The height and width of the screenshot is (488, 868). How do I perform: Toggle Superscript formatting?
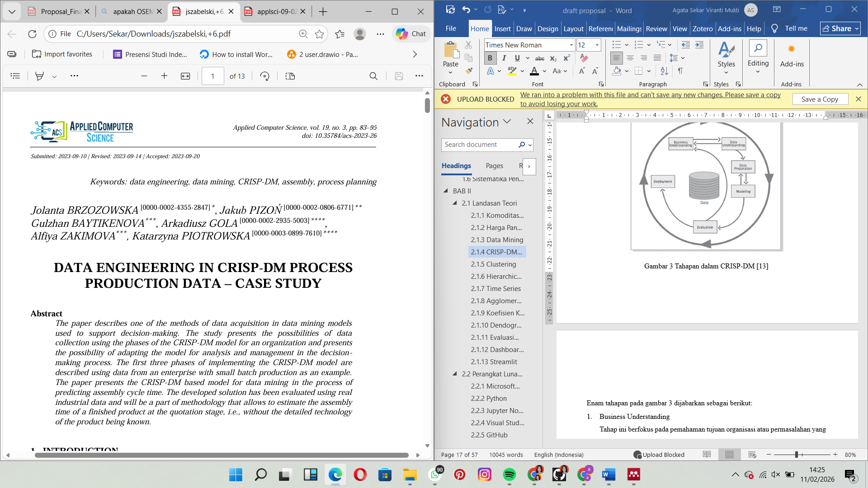click(x=566, y=58)
